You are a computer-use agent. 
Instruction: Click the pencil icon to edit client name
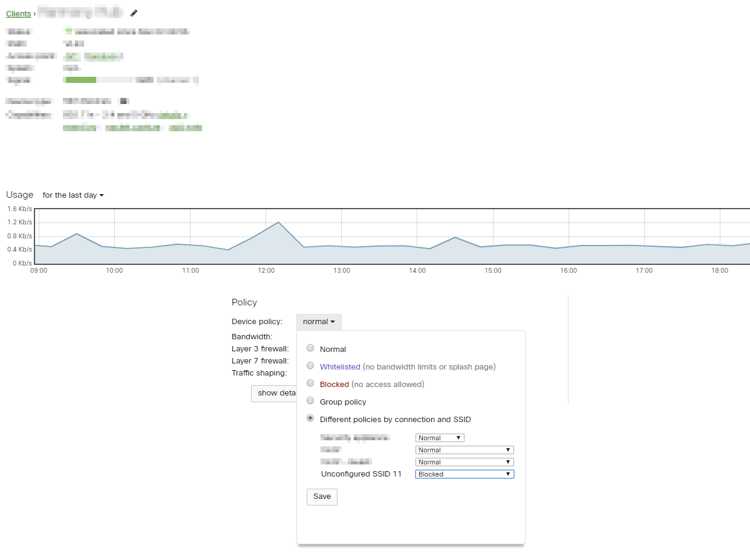tap(134, 13)
